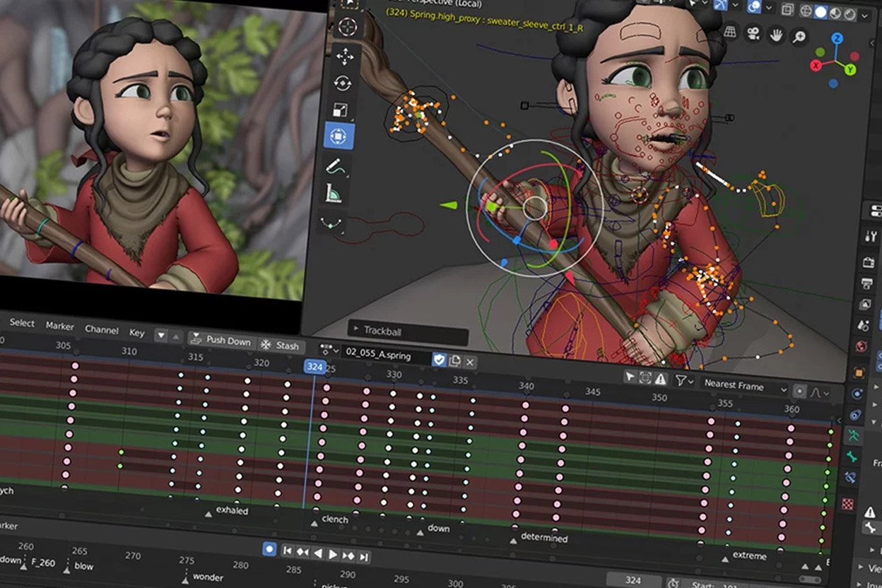This screenshot has width=882, height=588.
Task: Select the Rotate tool
Action: click(x=343, y=83)
